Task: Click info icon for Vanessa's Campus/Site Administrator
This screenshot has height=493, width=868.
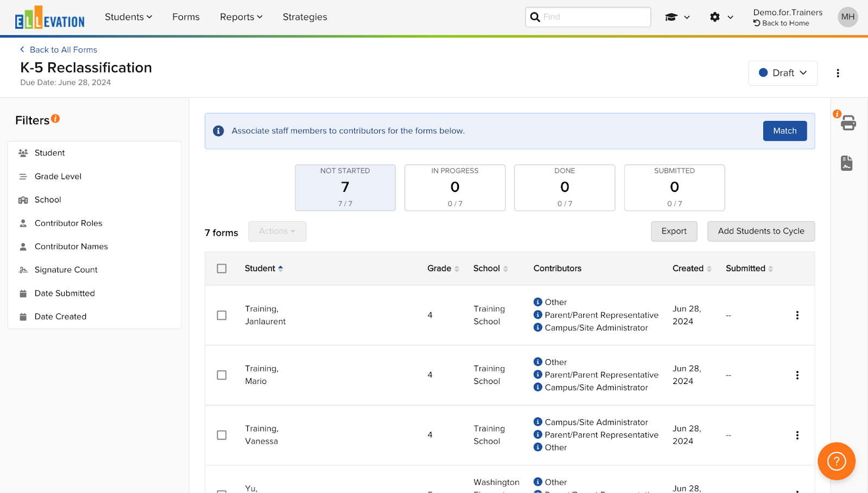Action: click(x=538, y=421)
